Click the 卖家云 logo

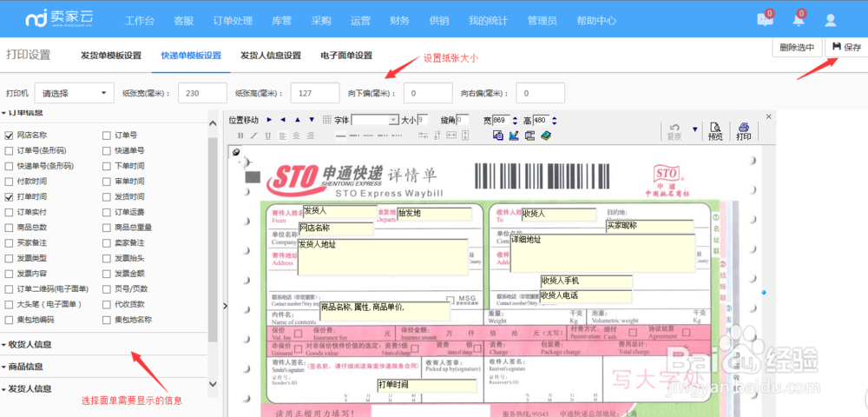click(x=59, y=20)
